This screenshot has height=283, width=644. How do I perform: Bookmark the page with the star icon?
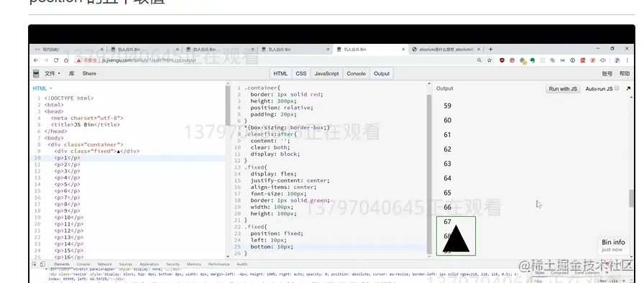(489, 60)
